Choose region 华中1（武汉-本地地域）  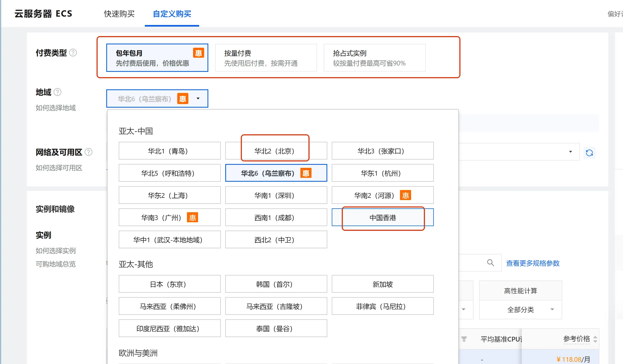(170, 240)
